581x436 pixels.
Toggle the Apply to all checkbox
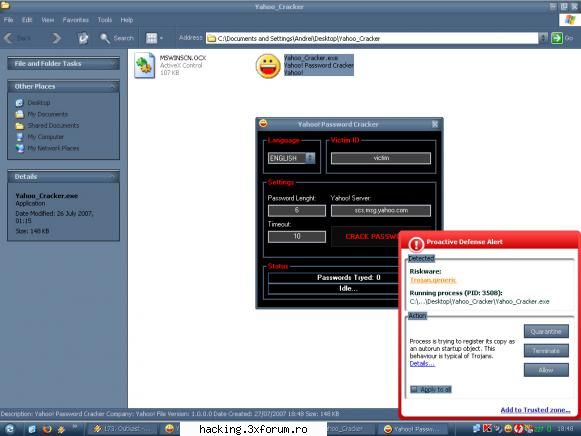pyautogui.click(x=414, y=389)
